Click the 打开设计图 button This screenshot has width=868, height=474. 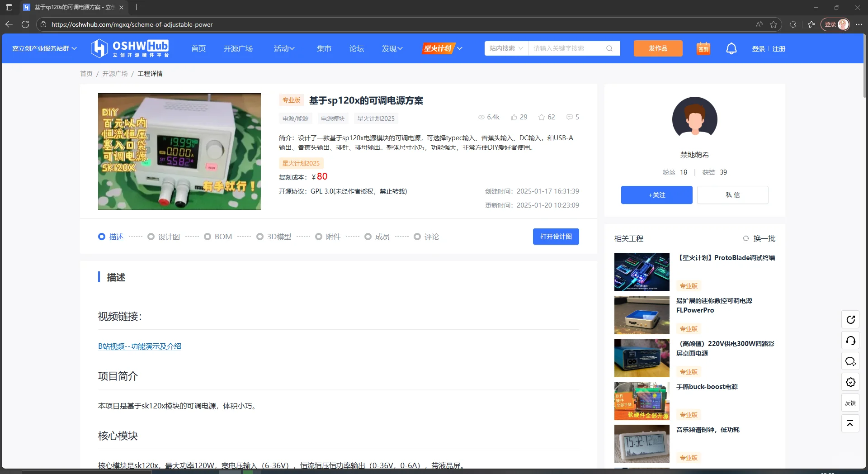[556, 237]
